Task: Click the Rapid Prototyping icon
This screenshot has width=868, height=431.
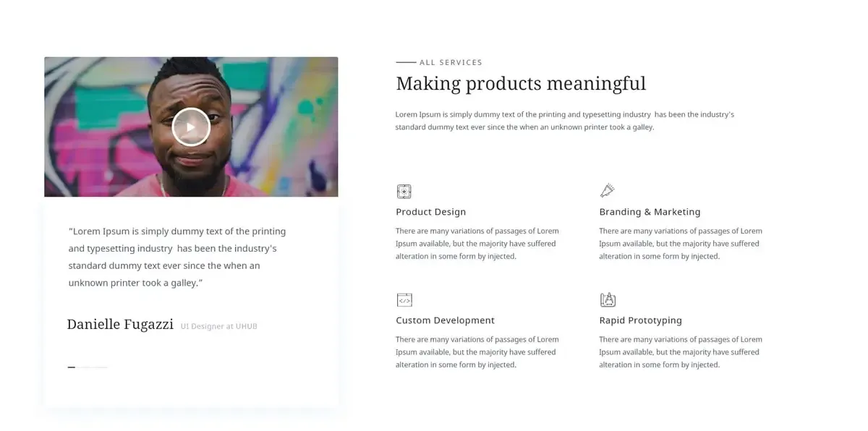Action: (608, 299)
